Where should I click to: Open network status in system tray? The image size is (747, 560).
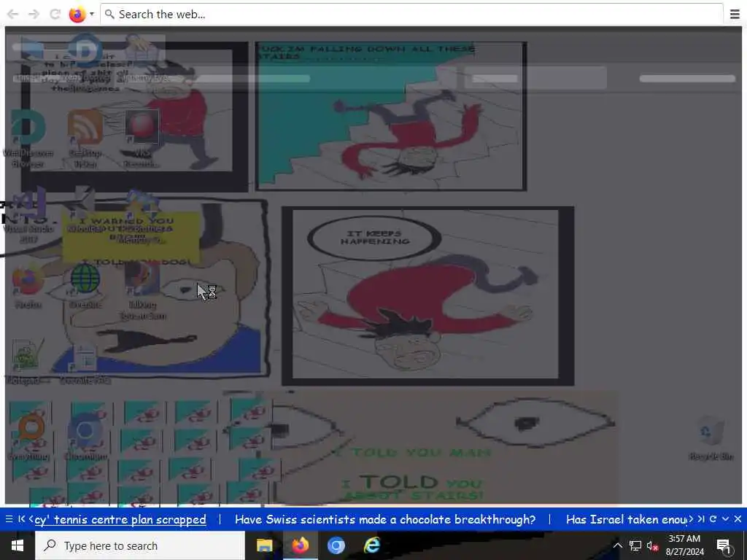pyautogui.click(x=635, y=545)
